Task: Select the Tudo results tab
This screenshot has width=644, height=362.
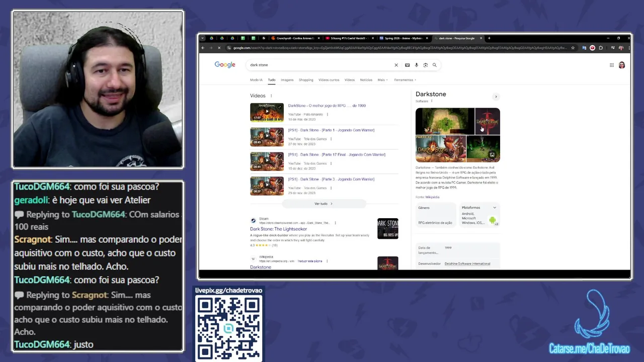Action: tap(272, 80)
